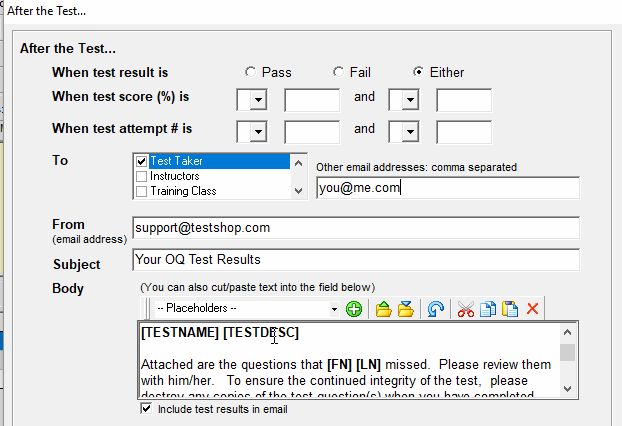622x426 pixels.
Task: Select the Fail radio button
Action: [x=338, y=72]
